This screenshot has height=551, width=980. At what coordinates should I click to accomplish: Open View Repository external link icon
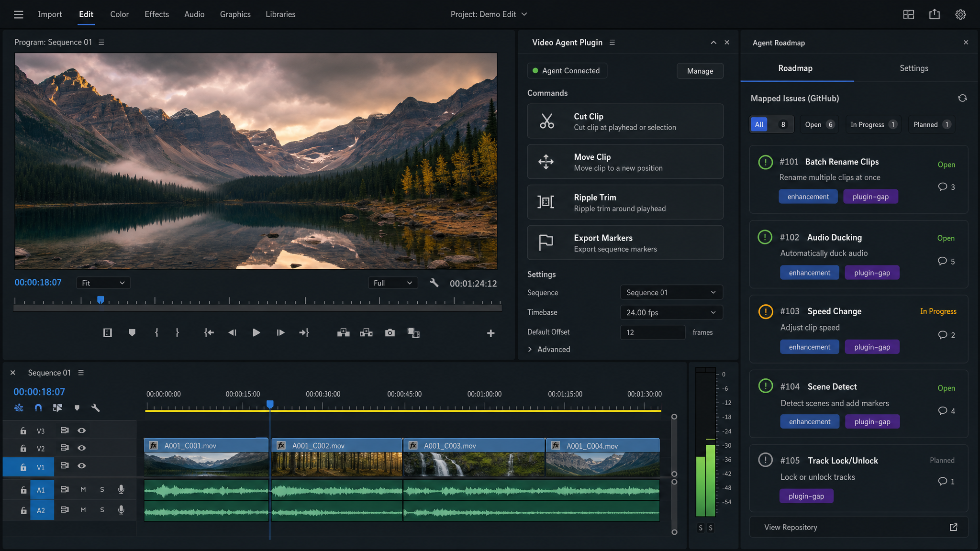click(953, 527)
